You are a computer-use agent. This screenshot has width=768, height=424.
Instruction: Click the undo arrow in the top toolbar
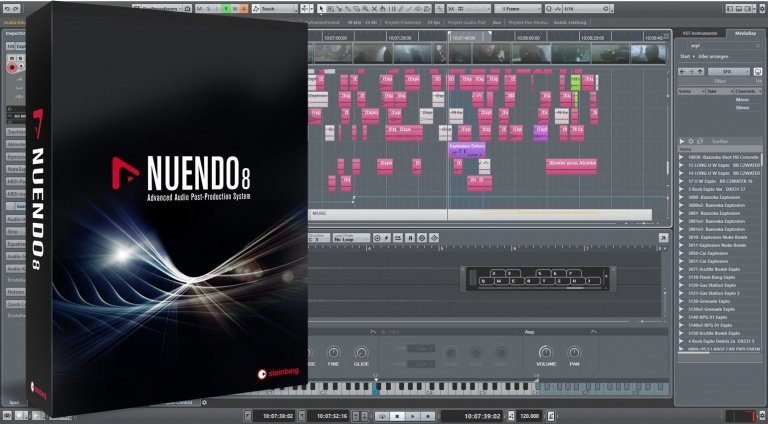(x=7, y=8)
